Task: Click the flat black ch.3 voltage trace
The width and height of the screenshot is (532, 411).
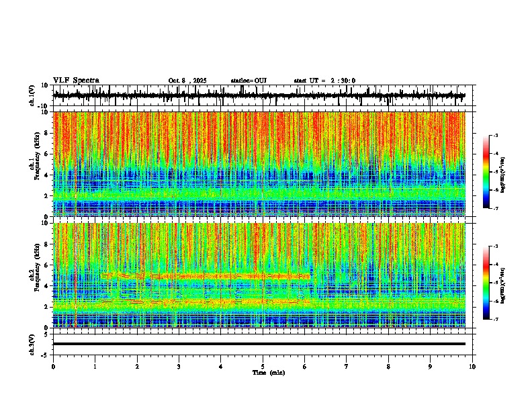Action: pos(259,344)
